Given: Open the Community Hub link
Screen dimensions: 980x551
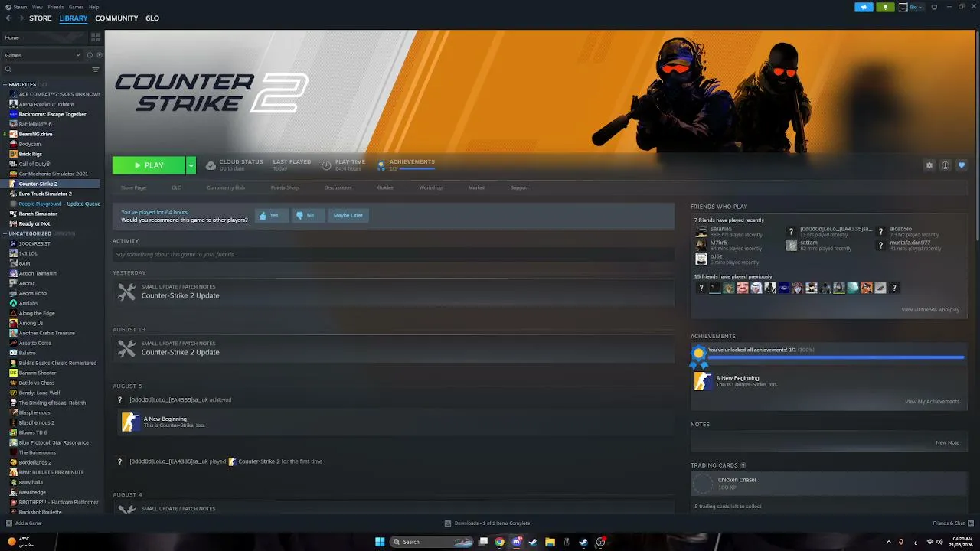Looking at the screenshot, I should click(x=226, y=187).
